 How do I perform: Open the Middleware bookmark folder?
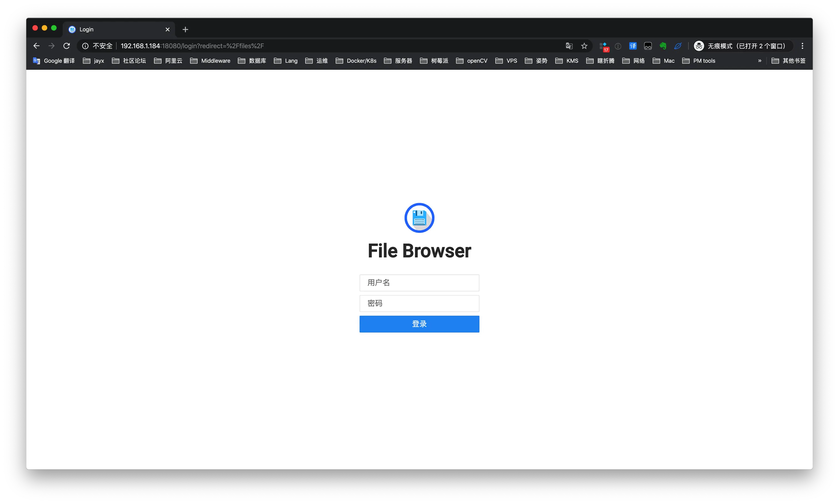point(210,61)
